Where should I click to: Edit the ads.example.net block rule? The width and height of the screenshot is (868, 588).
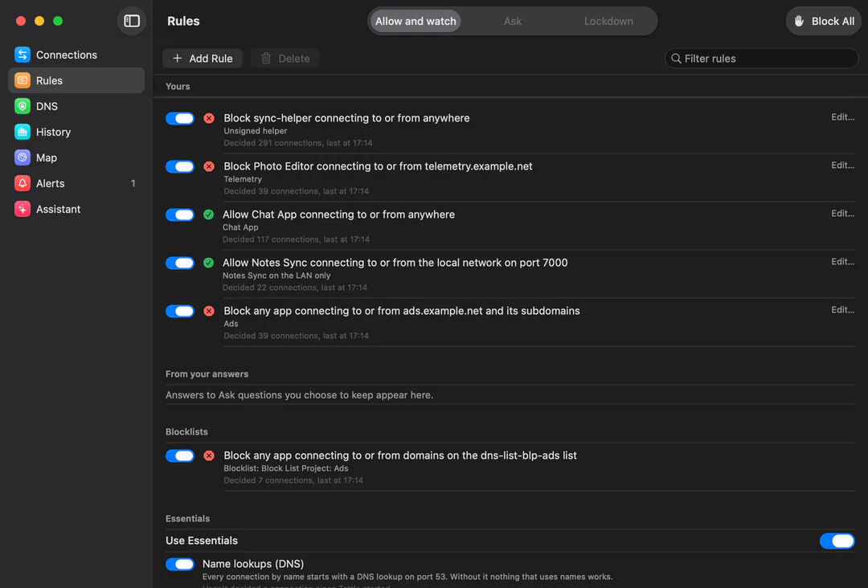842,309
